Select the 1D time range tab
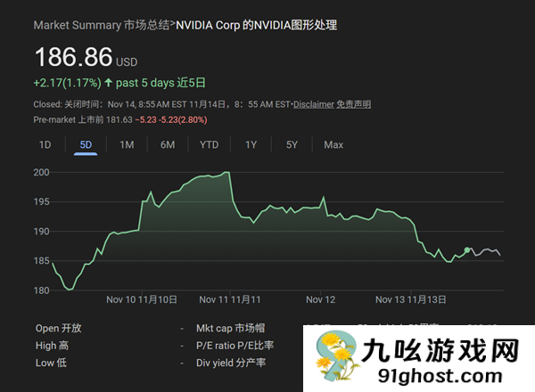 [45, 145]
